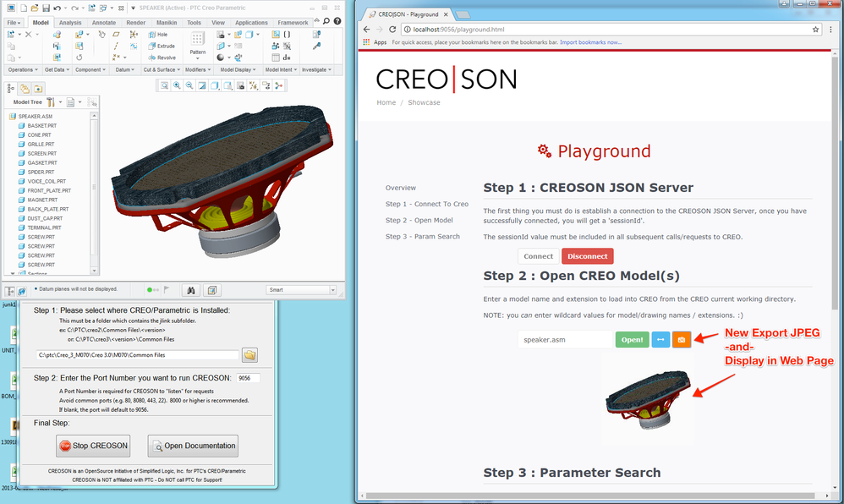The width and height of the screenshot is (844, 504).
Task: Click the datum Plane icon in Datum group
Action: coord(116,35)
